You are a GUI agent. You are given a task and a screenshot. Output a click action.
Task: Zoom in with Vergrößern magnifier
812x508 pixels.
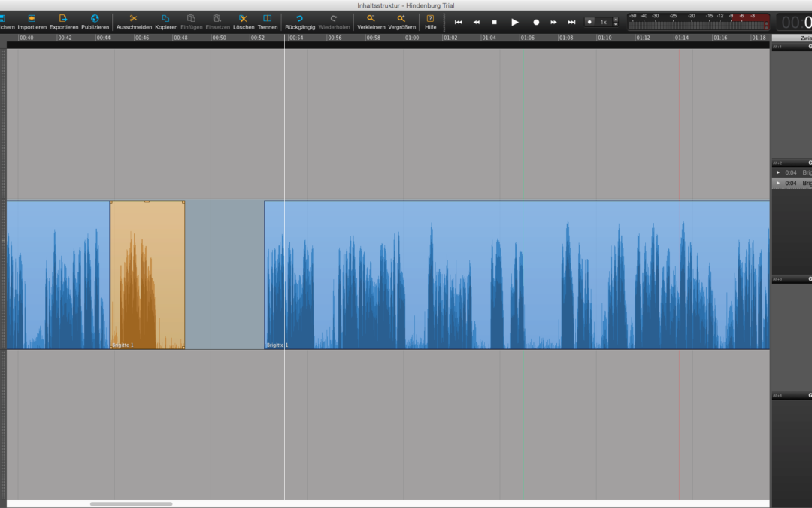[401, 19]
